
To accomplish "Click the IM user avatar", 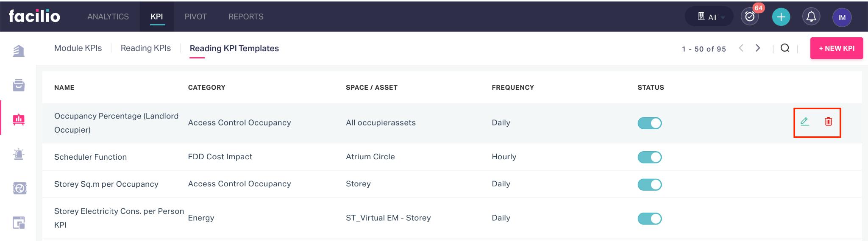I will click(842, 17).
